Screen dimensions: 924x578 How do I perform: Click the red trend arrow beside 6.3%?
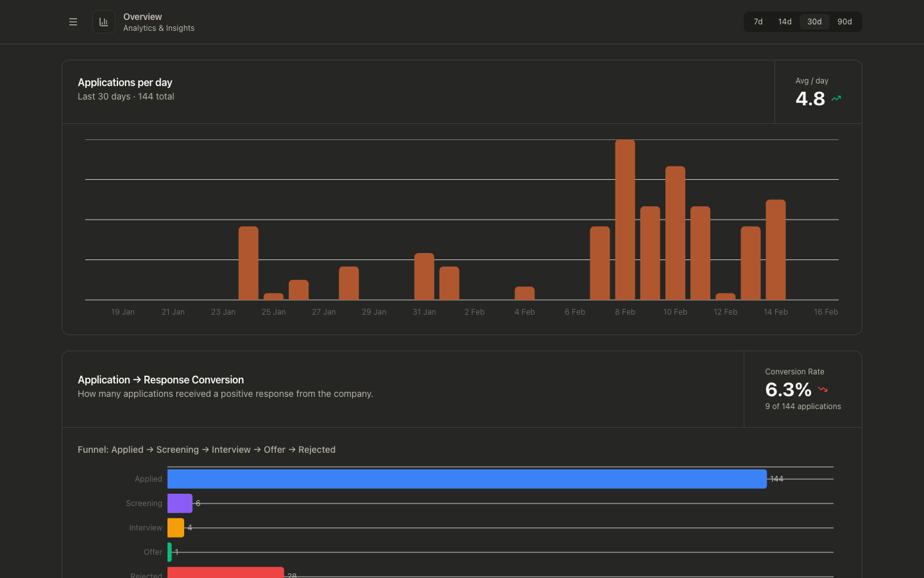click(x=823, y=389)
